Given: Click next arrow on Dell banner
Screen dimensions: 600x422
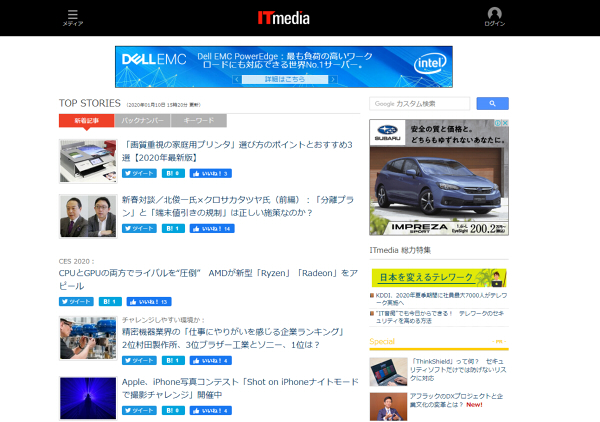Looking at the screenshot, I should coord(333,79).
